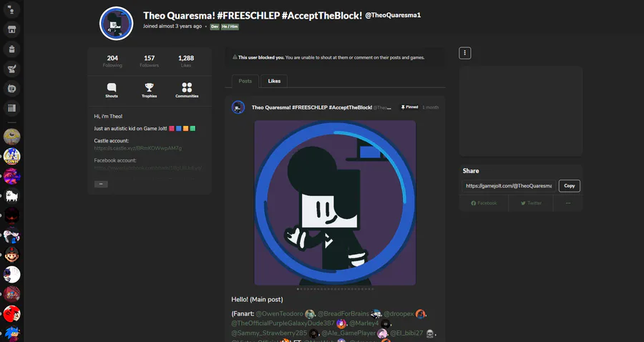644x342 pixels.
Task: Open @BreadForBrains mention link
Action: (343, 313)
